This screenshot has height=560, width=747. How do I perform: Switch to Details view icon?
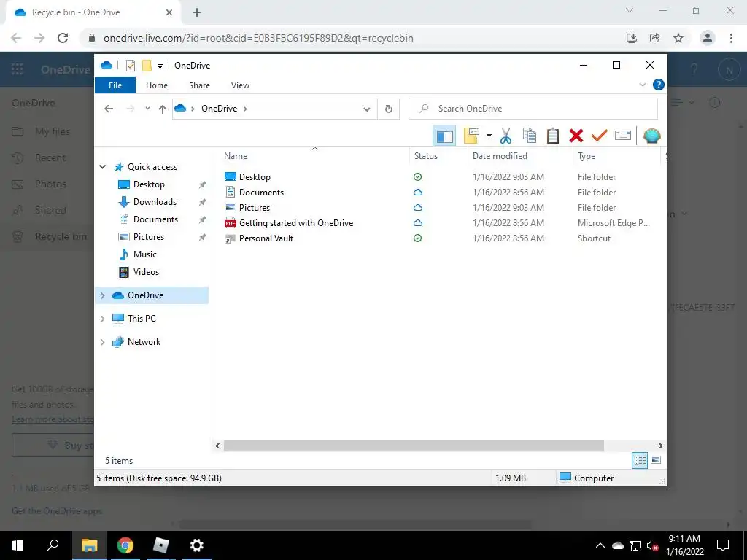point(640,461)
